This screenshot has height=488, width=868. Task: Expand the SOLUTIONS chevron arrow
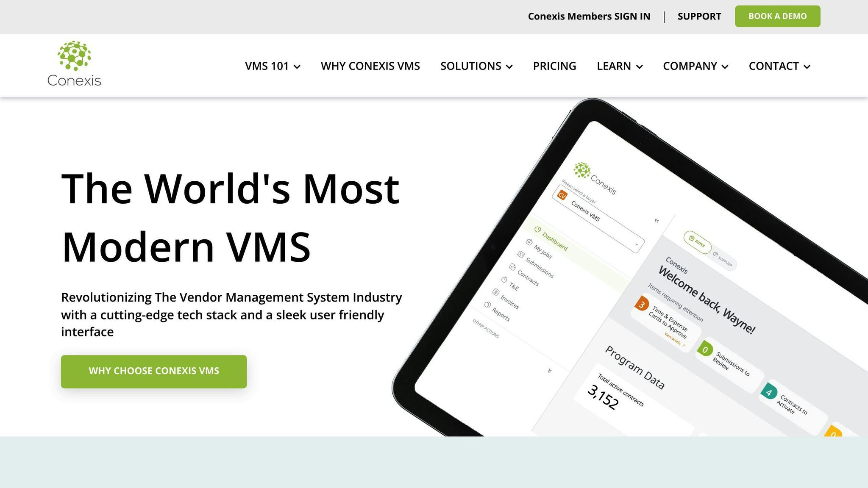[509, 67]
